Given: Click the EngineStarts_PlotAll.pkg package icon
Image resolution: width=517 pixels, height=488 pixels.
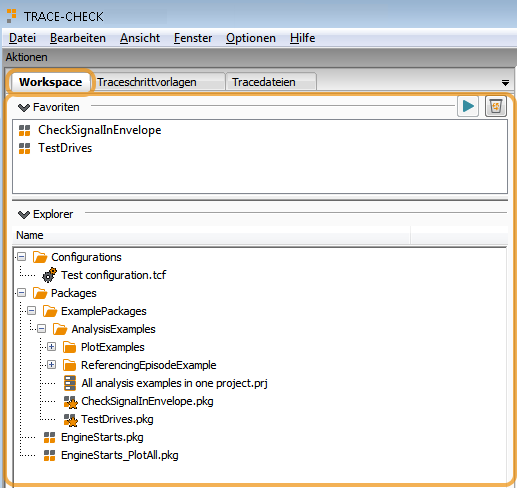Looking at the screenshot, I should tap(49, 455).
